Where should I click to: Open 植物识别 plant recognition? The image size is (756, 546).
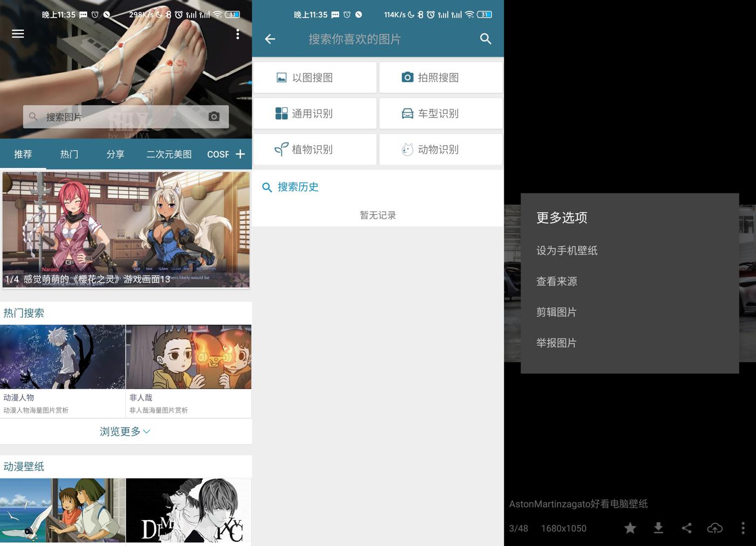[x=314, y=150]
